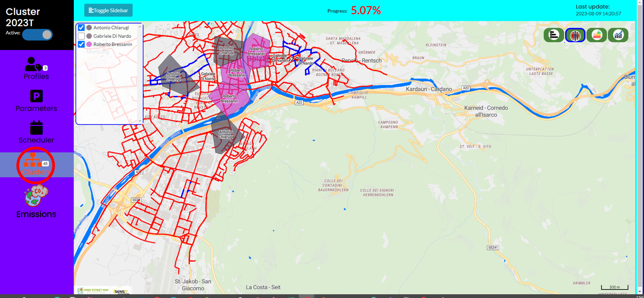
Task: Click the Karneid - Cornedo all'Isarco label
Action: (486, 111)
